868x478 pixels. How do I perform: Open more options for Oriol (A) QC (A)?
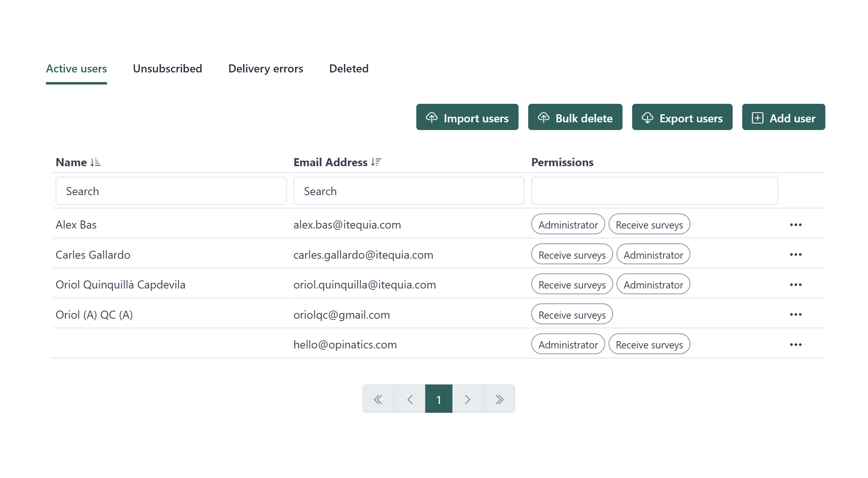pyautogui.click(x=796, y=315)
